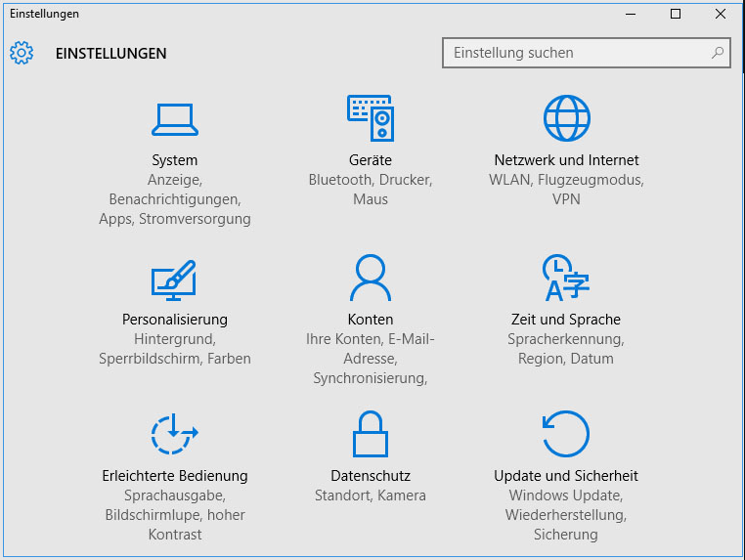Open Geräte via keyboard and speaker icon
This screenshot has width=745, height=560.
pyautogui.click(x=371, y=118)
